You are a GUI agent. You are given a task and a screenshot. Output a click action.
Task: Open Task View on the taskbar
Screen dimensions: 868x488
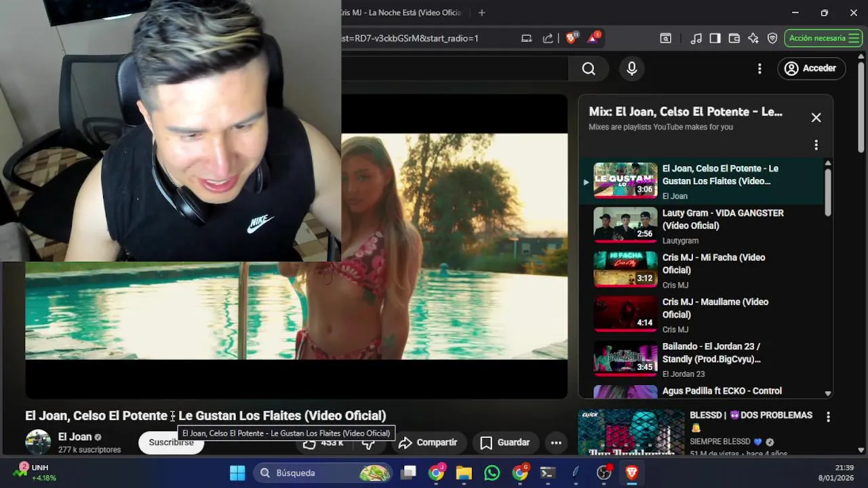click(x=408, y=473)
